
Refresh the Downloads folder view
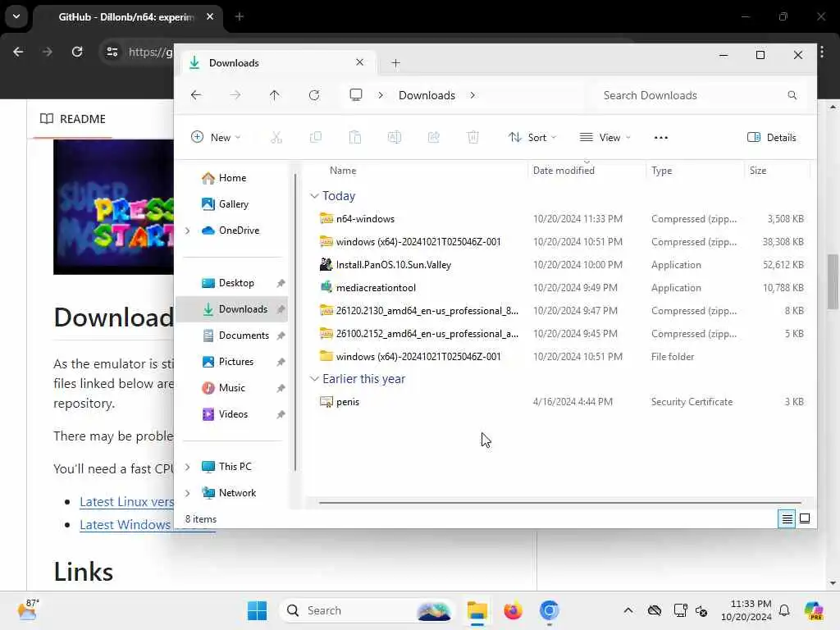point(314,95)
